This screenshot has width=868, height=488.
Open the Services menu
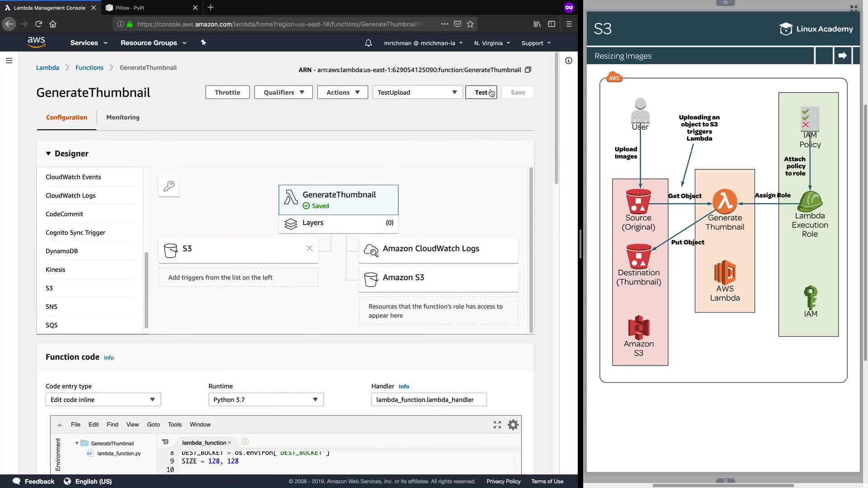[x=89, y=43]
